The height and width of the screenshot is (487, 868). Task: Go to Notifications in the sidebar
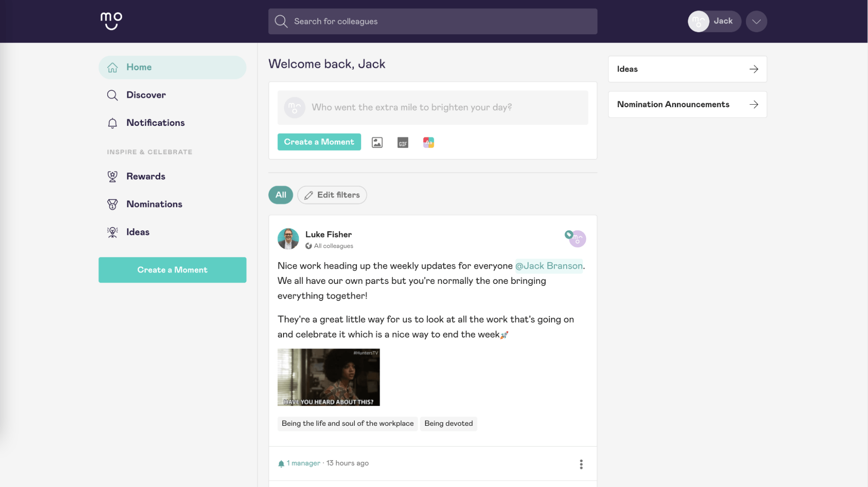point(155,123)
